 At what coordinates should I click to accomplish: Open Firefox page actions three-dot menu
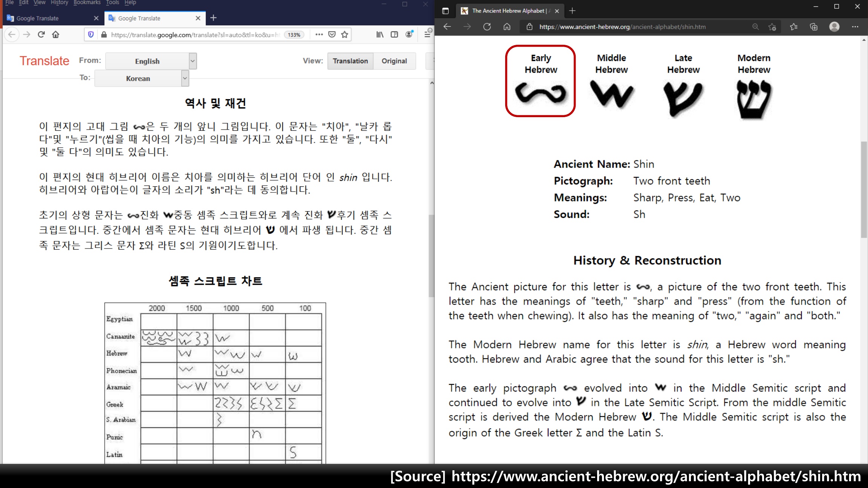pos(319,35)
